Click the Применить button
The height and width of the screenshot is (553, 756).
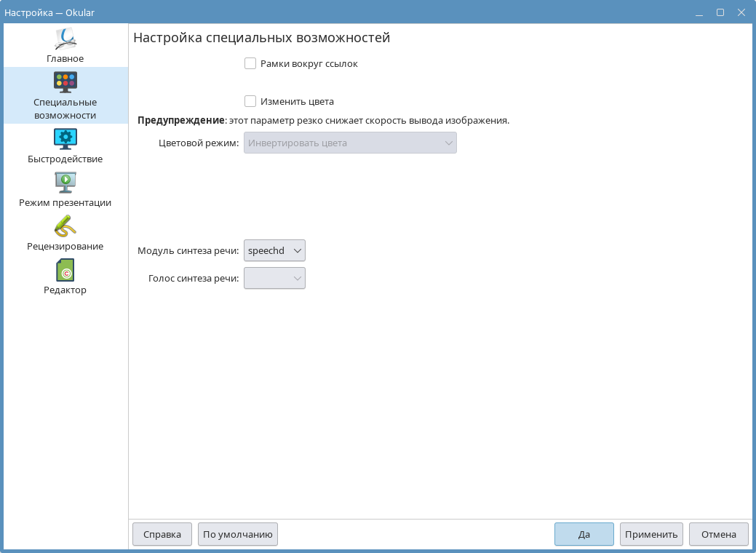coord(651,534)
